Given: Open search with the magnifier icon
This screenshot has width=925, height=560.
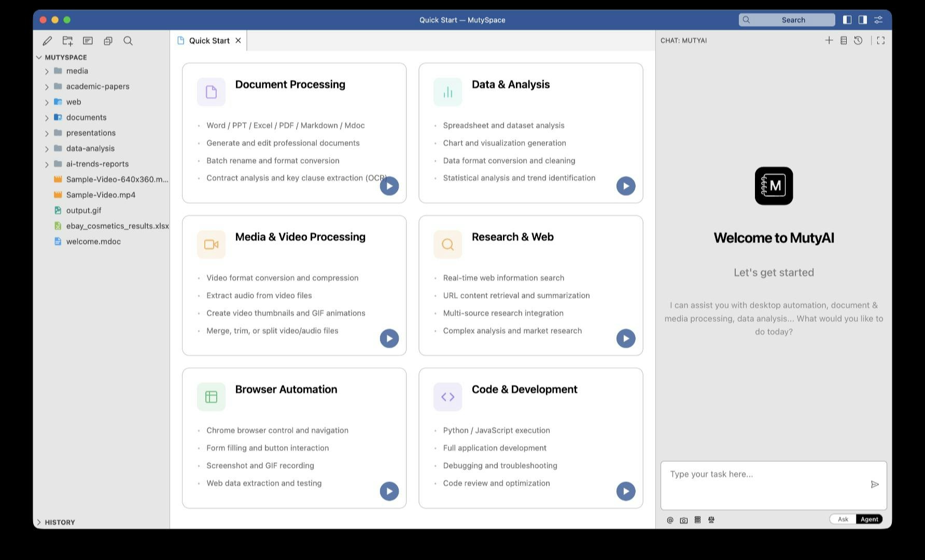Looking at the screenshot, I should [128, 40].
